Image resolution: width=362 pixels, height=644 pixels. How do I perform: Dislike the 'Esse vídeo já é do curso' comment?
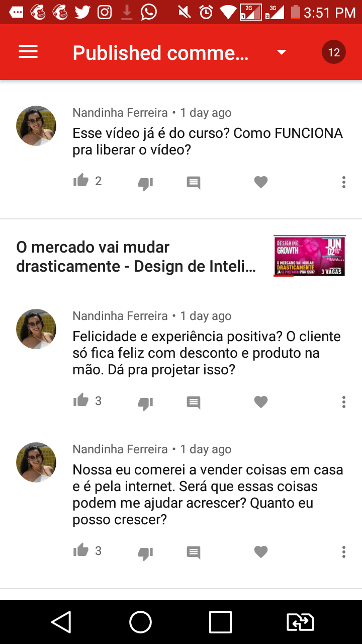point(145,183)
